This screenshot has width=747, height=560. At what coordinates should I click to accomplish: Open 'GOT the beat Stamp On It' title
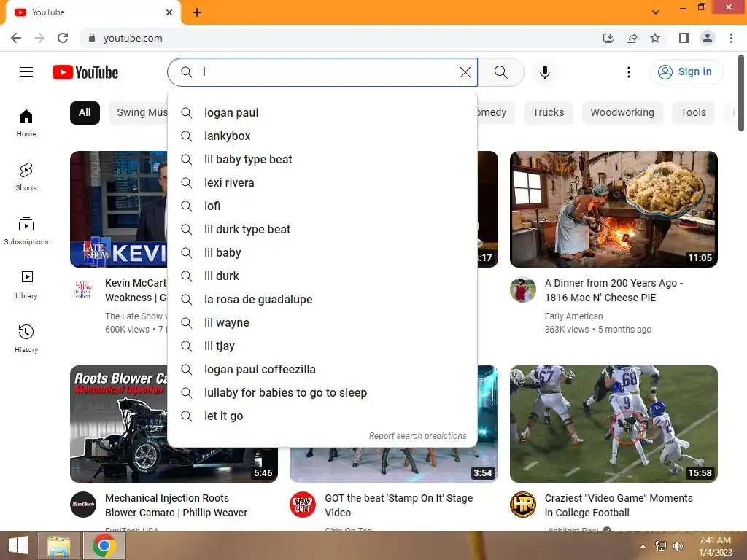pos(399,505)
